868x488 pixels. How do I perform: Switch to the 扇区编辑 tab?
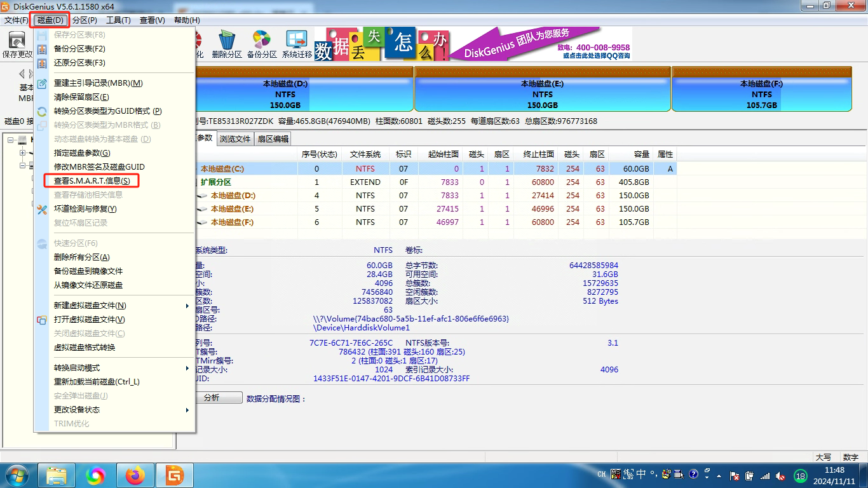272,138
